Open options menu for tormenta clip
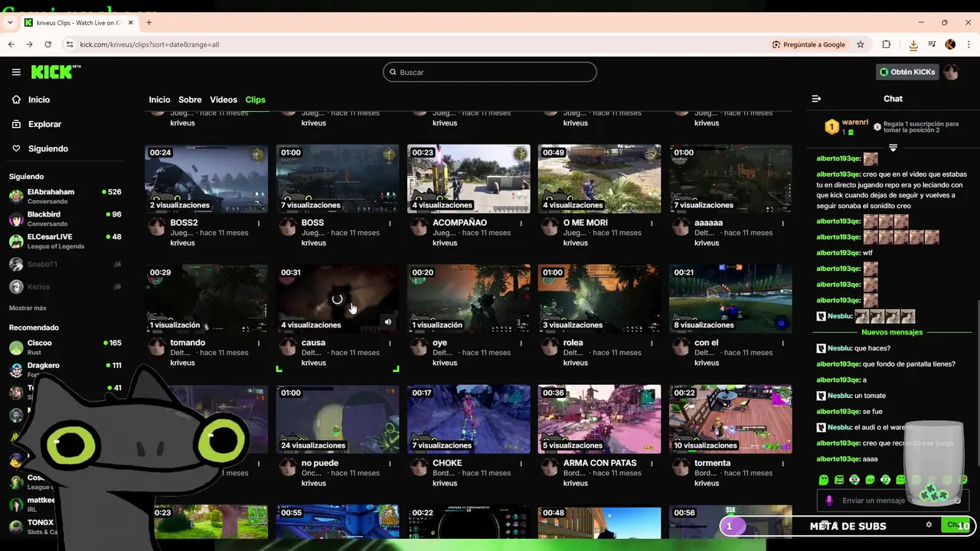The width and height of the screenshot is (980, 551). [x=782, y=464]
